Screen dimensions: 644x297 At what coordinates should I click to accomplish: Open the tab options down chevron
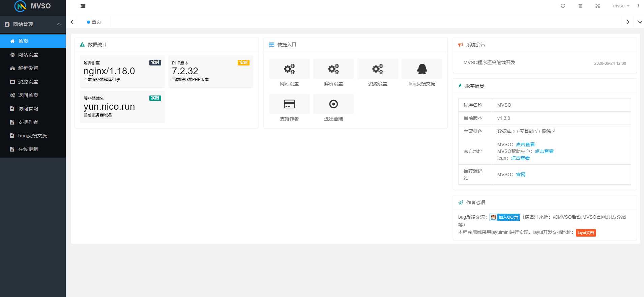point(640,22)
